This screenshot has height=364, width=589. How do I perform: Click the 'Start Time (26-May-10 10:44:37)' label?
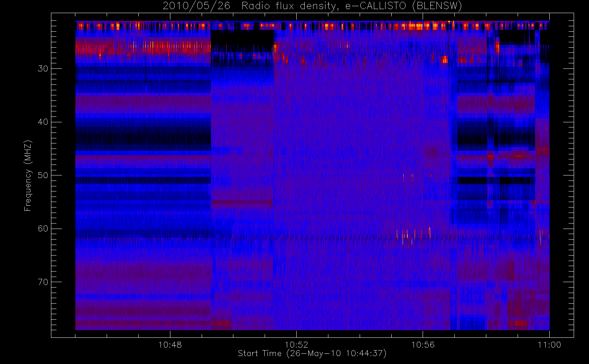(312, 353)
